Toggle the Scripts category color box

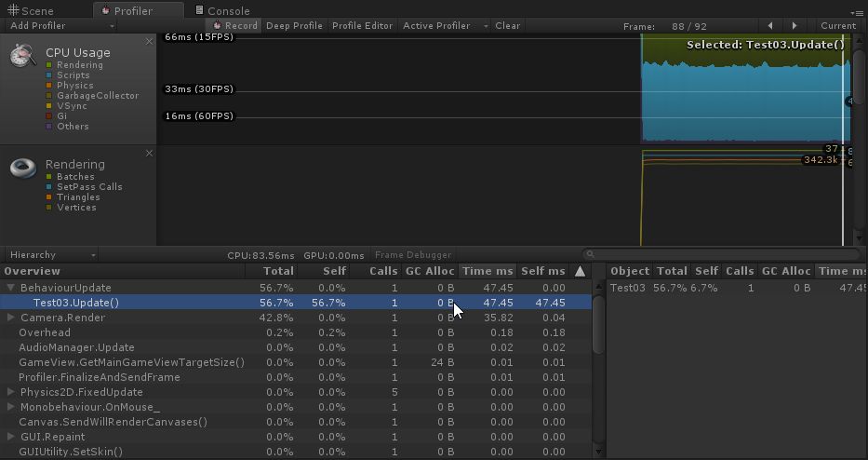point(48,74)
